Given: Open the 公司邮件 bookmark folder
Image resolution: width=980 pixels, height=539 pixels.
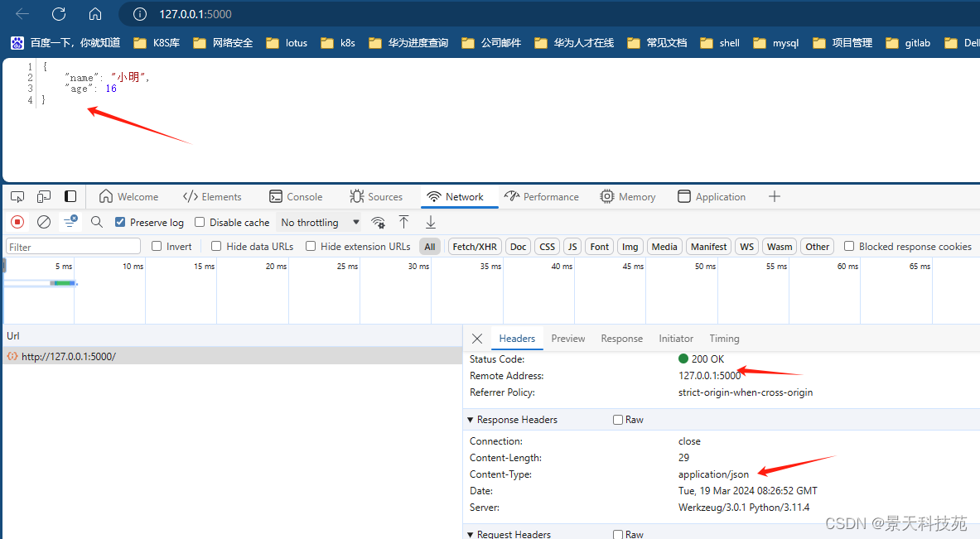Looking at the screenshot, I should [x=491, y=42].
